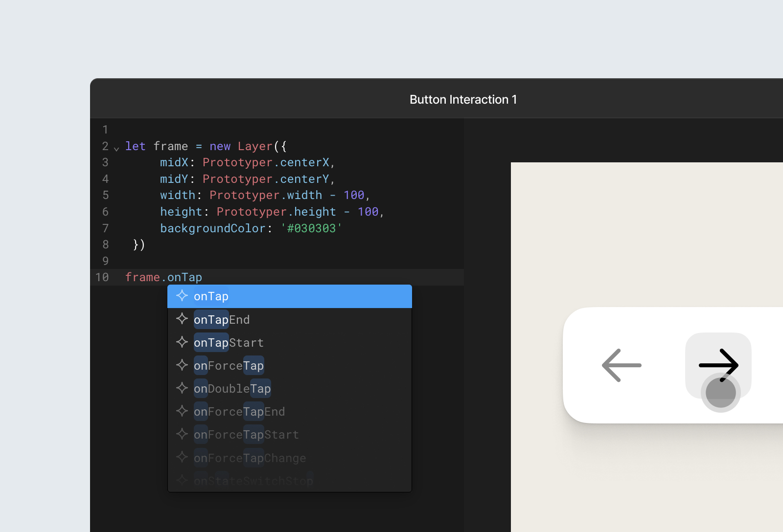The width and height of the screenshot is (783, 532).
Task: Select the back arrow in the preview panel
Action: pyautogui.click(x=622, y=365)
